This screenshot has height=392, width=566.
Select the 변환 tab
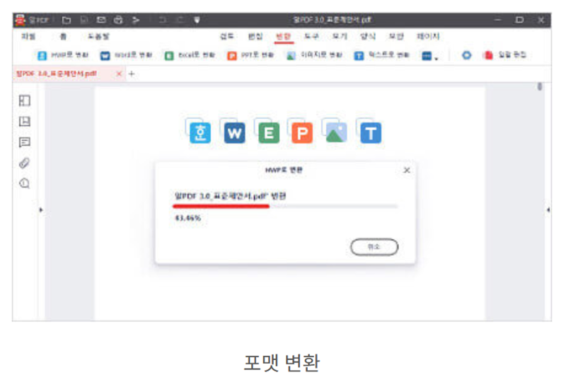(284, 36)
